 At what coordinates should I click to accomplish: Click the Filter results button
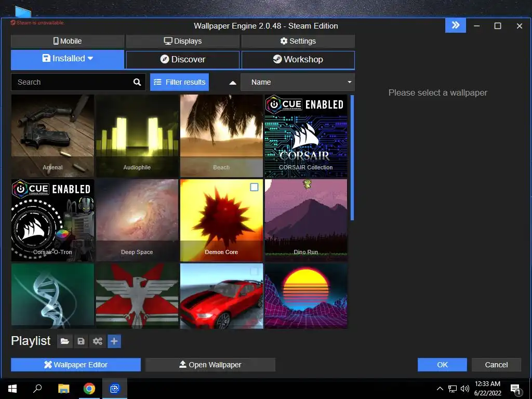point(179,82)
